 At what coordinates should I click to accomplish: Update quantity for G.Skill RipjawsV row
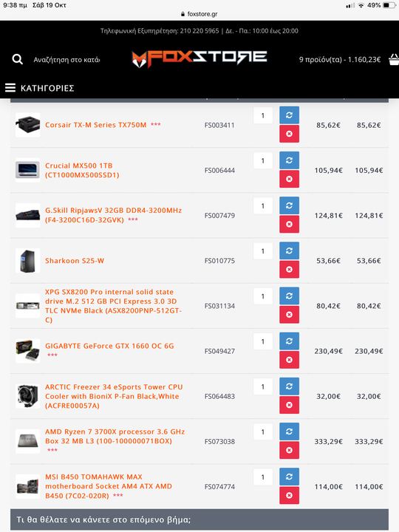point(289,205)
